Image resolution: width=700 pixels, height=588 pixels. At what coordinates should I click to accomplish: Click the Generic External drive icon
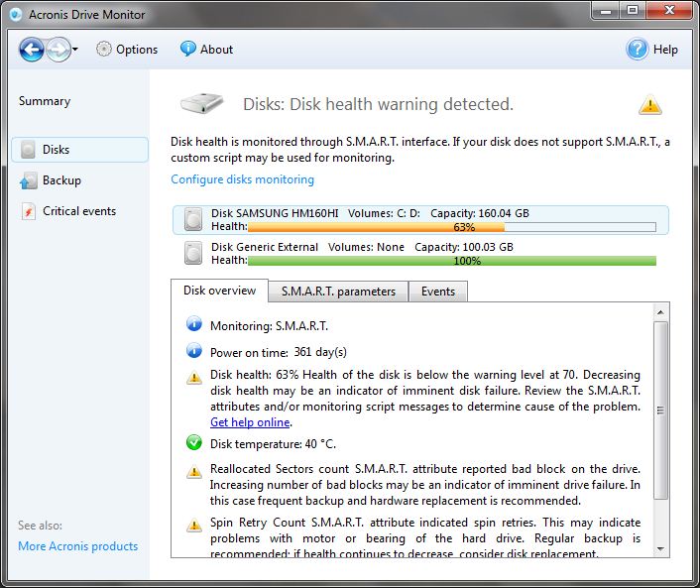(x=193, y=253)
